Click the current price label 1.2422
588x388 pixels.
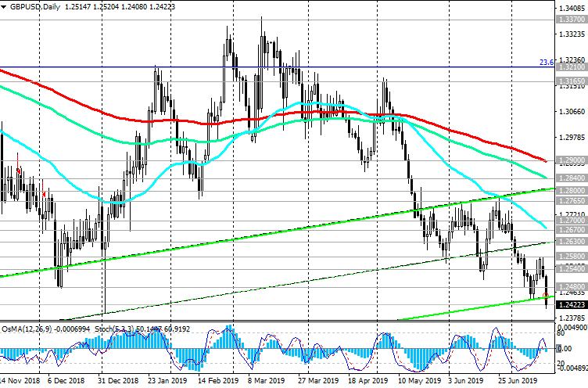(571, 305)
